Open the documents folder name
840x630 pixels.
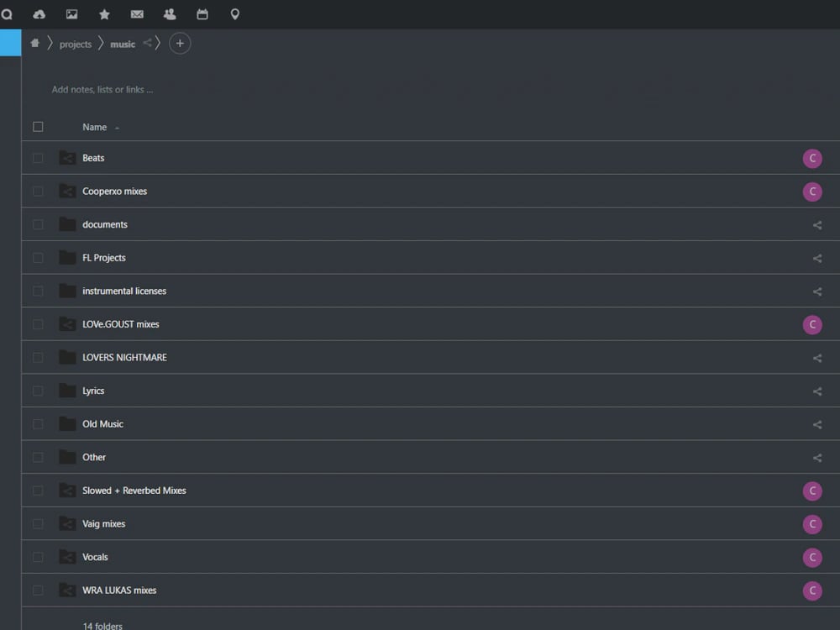click(105, 224)
